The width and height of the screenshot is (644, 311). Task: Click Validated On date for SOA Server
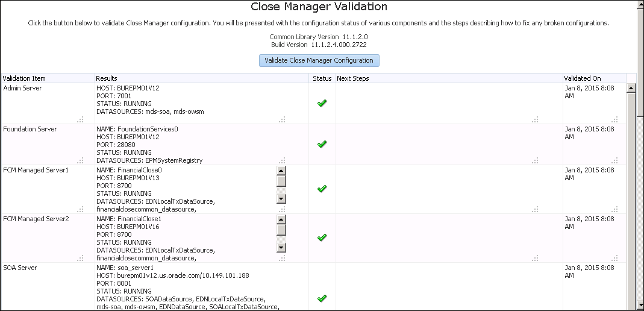point(590,272)
